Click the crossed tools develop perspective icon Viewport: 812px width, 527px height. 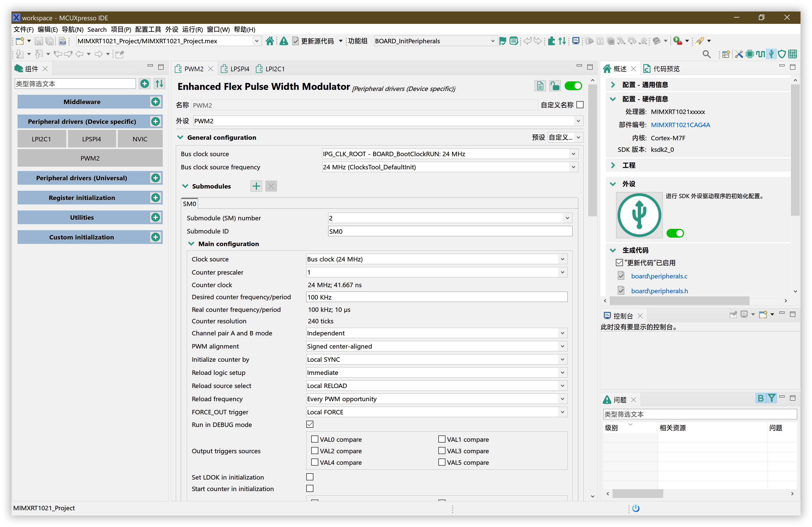pyautogui.click(x=739, y=54)
